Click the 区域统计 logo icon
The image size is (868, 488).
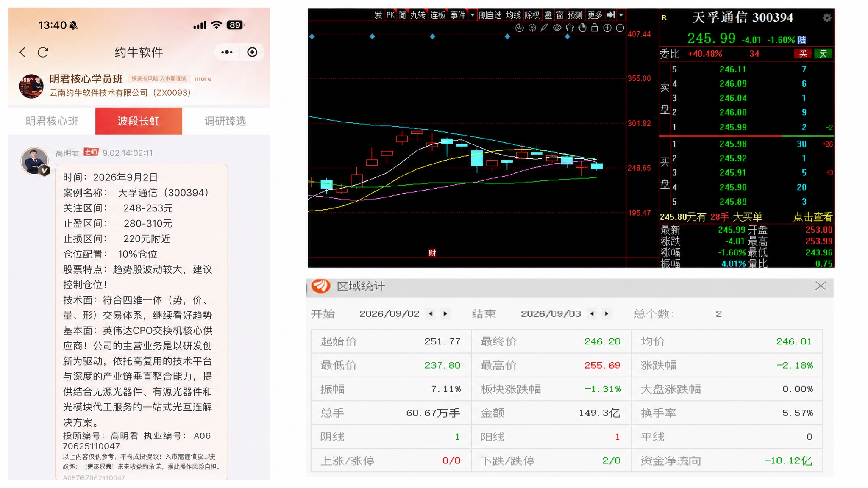[321, 286]
